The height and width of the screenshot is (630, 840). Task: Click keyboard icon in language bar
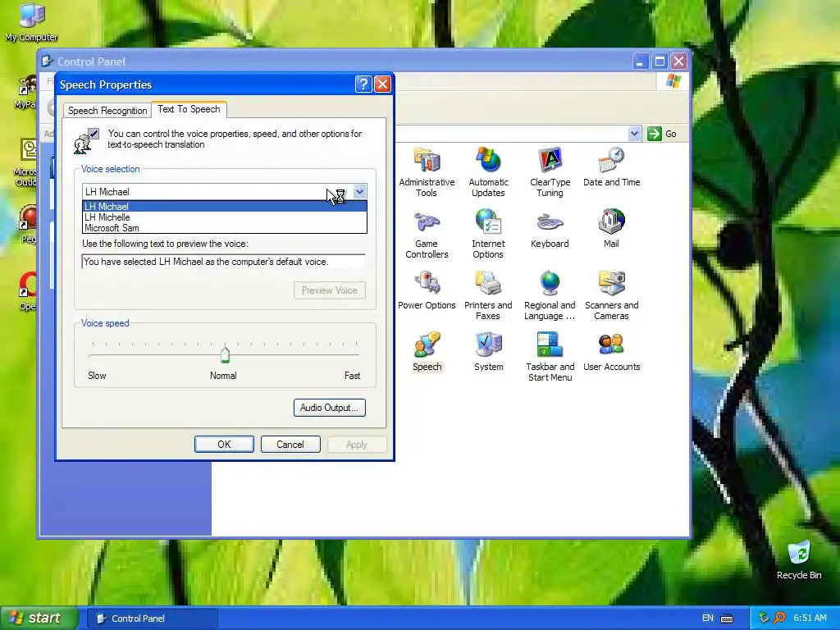[x=727, y=619]
